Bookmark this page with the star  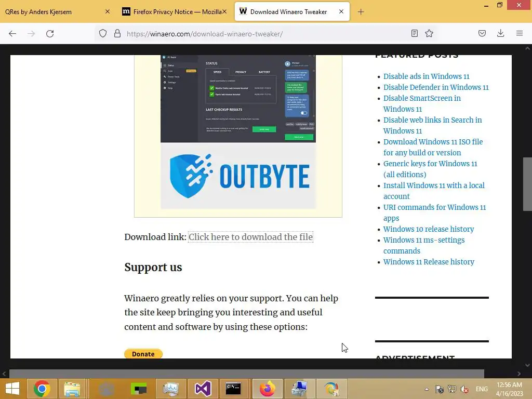[x=429, y=33]
